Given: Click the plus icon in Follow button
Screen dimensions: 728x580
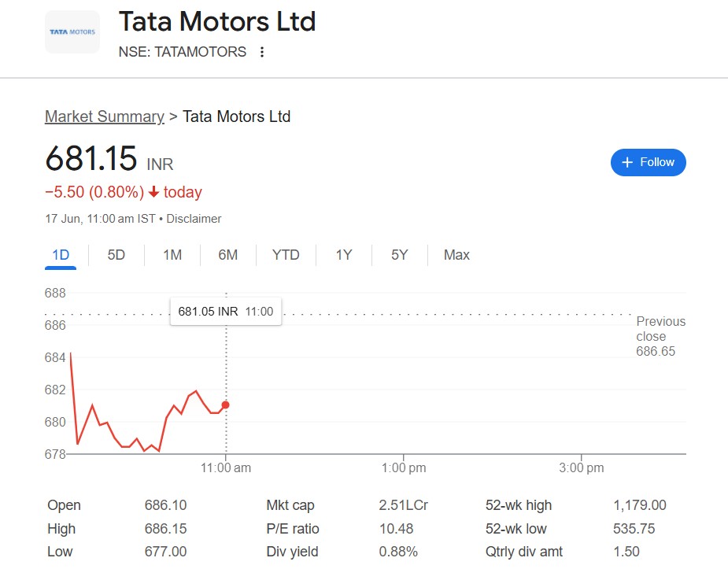Looking at the screenshot, I should click(627, 162).
